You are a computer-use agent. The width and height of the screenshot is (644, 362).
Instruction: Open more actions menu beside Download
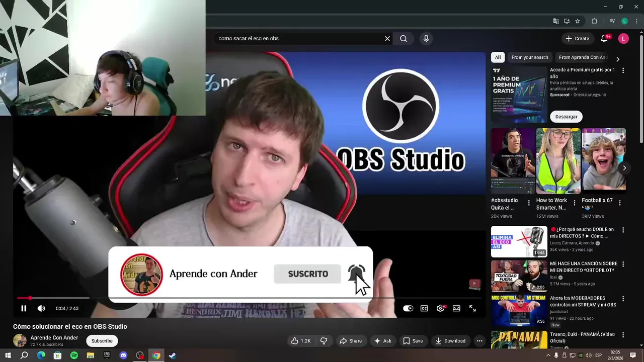479,341
